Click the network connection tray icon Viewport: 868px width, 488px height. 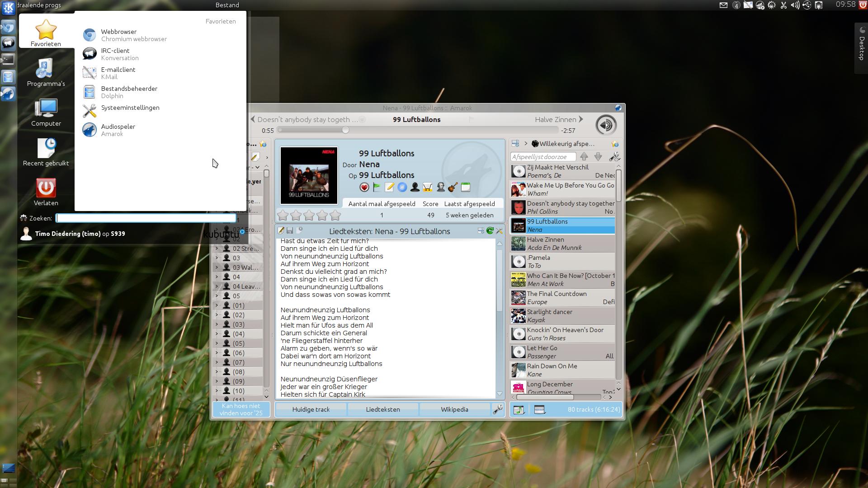(819, 5)
